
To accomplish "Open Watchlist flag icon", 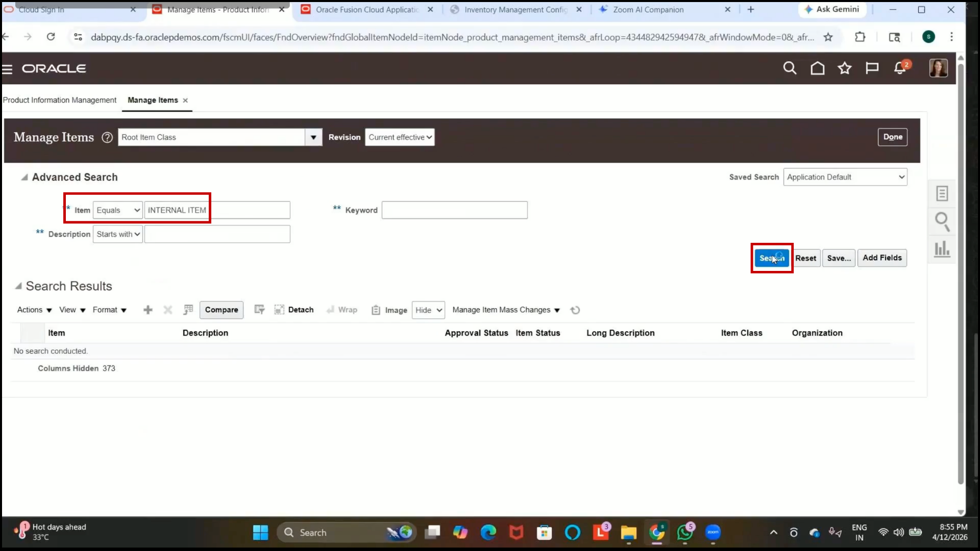I will (x=872, y=68).
